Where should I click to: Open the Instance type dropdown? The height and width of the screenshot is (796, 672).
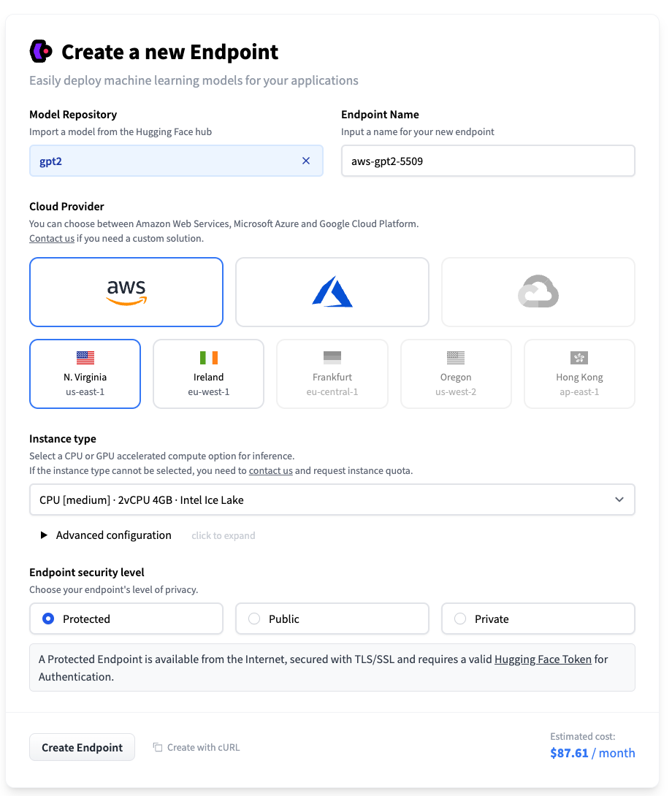[x=332, y=500]
